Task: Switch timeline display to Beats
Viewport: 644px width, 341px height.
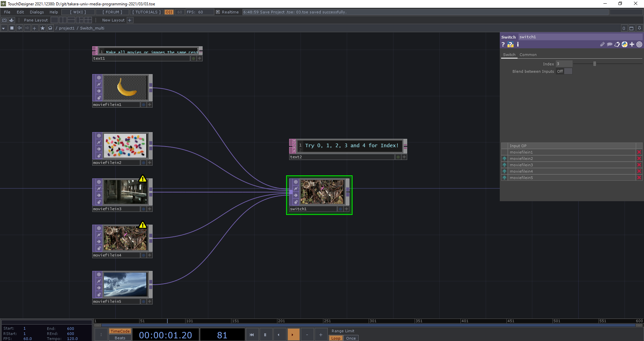Action: (120, 338)
